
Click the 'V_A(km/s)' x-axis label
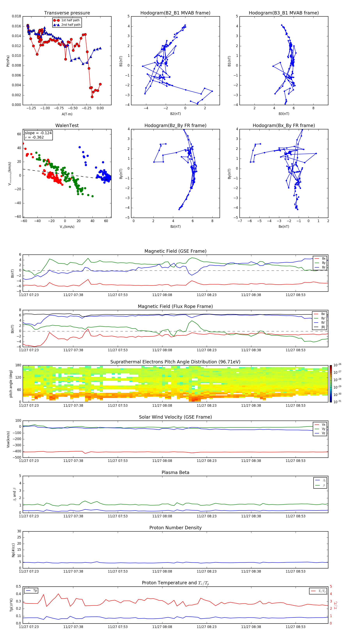pyautogui.click(x=67, y=227)
